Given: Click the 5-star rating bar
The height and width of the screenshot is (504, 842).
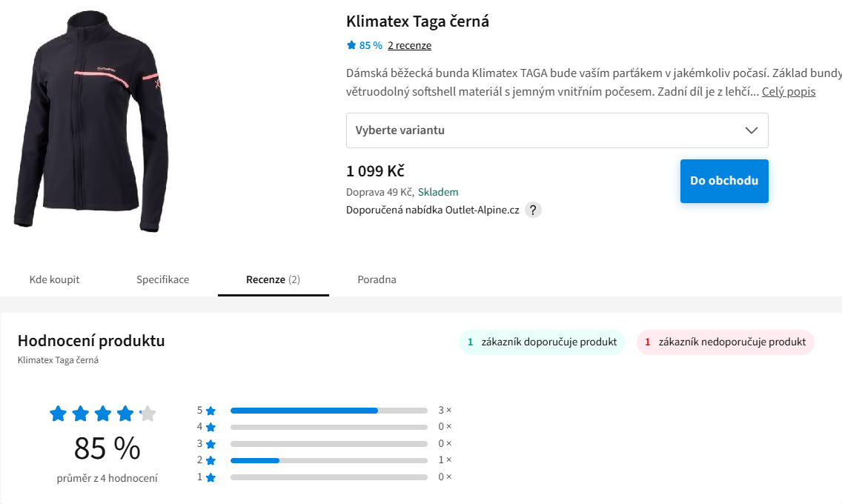Looking at the screenshot, I should click(328, 411).
